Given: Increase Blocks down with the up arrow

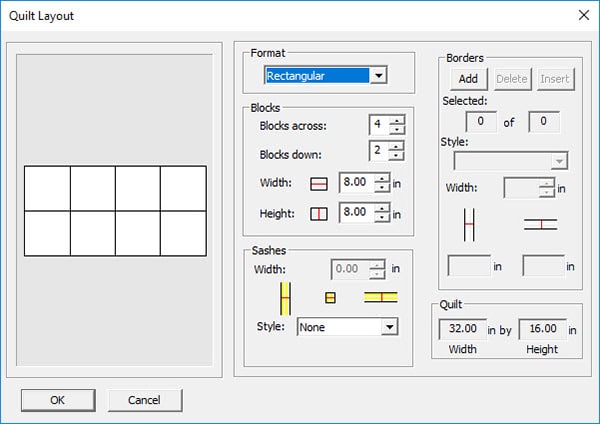Looking at the screenshot, I should 396,146.
